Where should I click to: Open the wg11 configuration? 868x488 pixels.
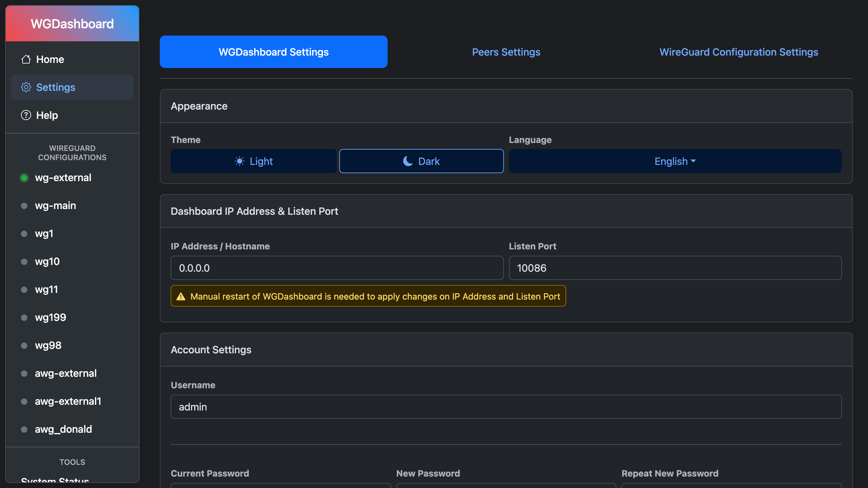pos(72,290)
